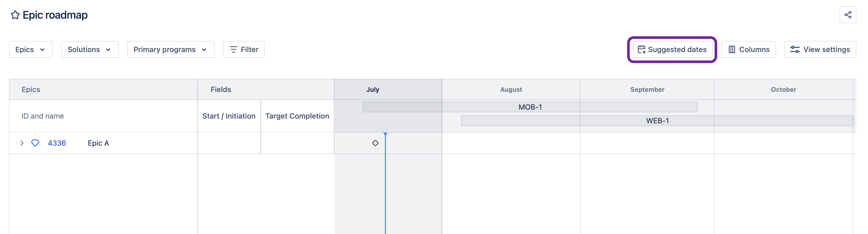Open the Primary programs dropdown

pos(170,50)
